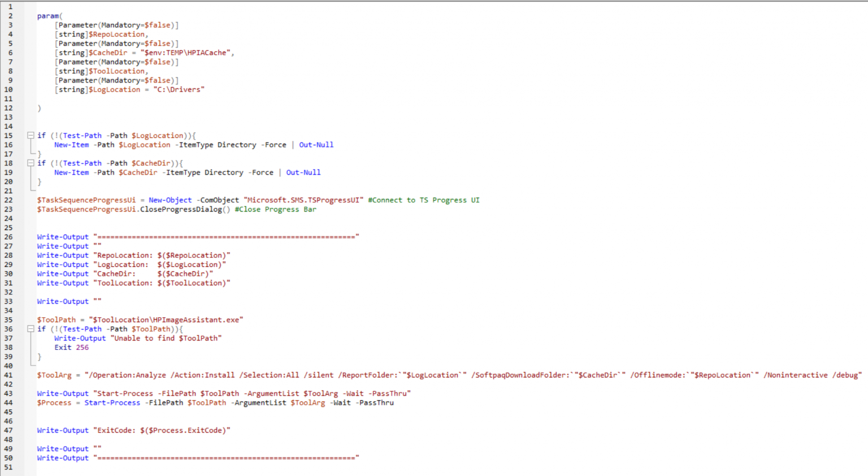This screenshot has height=476, width=868.
Task: Collapse the Test-Path $ToolPath if block
Action: pos(31,328)
